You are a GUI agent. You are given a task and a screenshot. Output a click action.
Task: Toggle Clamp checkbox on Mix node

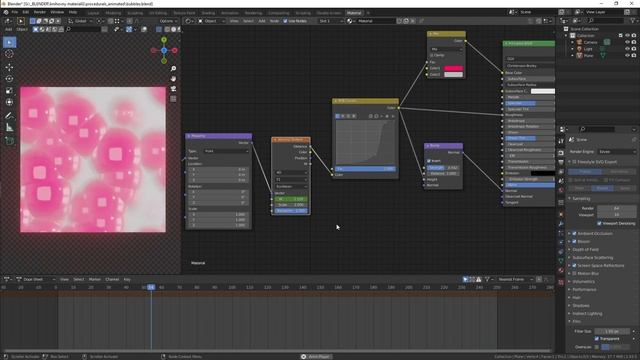coord(431,55)
